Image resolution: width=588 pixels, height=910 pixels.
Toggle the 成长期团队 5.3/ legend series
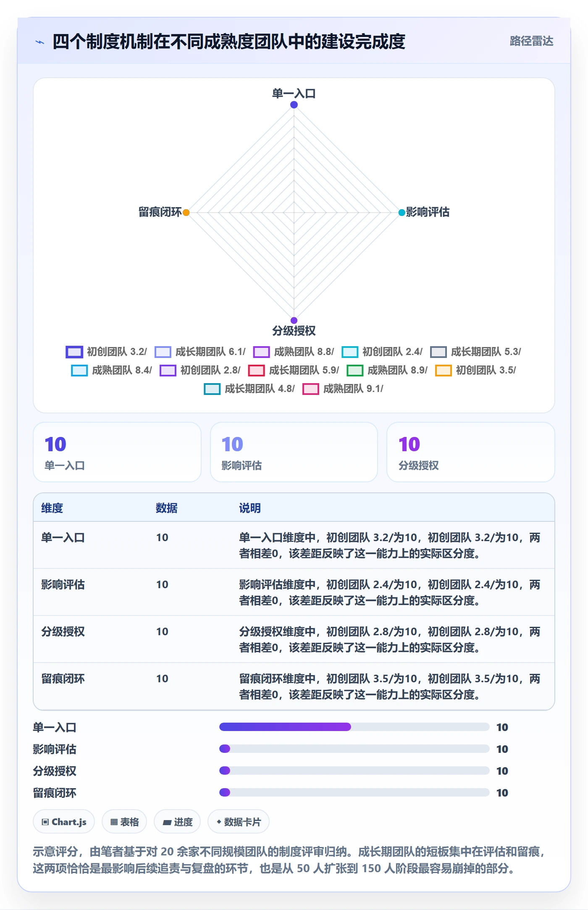[475, 352]
